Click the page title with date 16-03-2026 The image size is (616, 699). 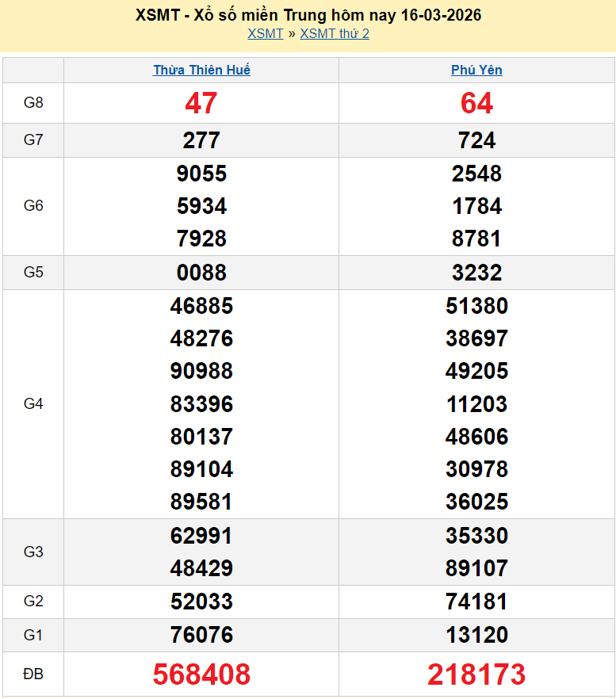coord(308,15)
